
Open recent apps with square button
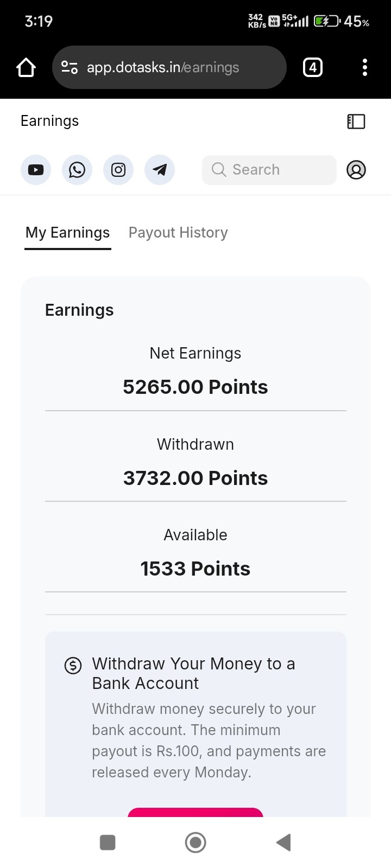pos(108,843)
